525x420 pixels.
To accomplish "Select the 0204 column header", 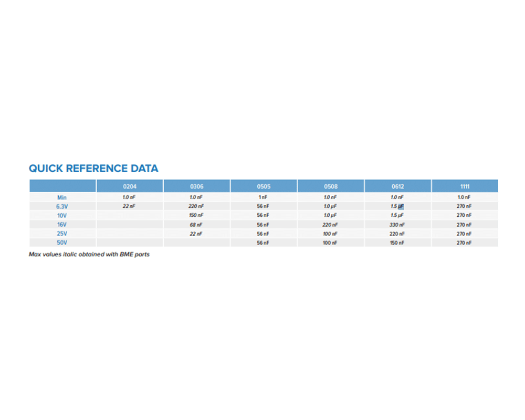I will coord(130,186).
